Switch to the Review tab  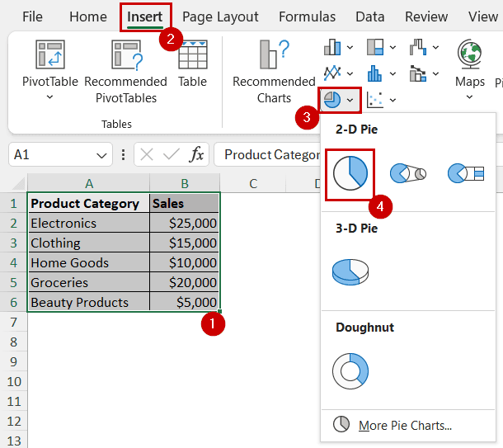426,17
